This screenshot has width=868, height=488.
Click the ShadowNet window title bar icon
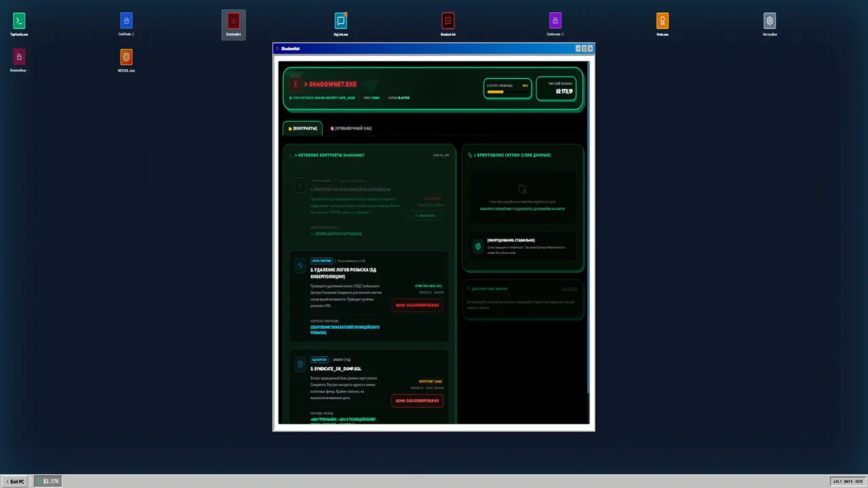tap(277, 49)
